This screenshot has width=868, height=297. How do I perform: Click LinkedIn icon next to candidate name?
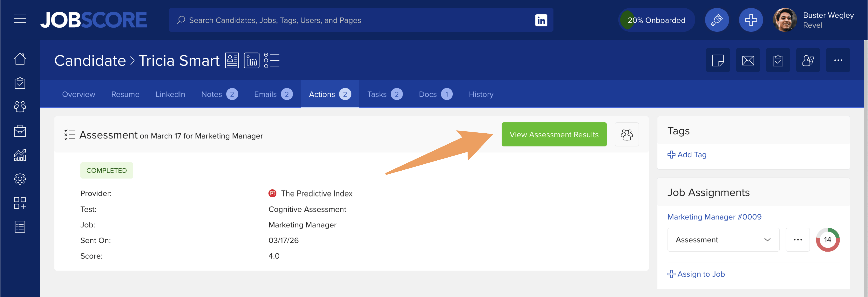(x=251, y=61)
